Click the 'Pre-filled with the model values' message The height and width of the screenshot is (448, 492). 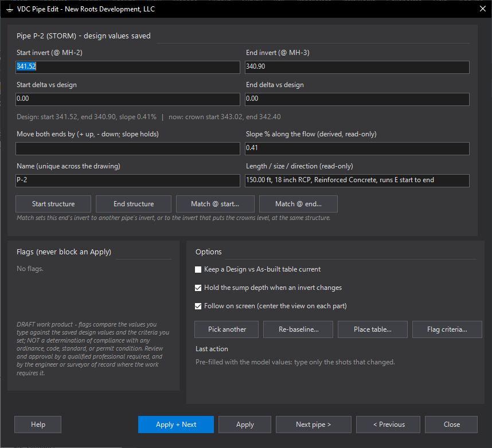(295, 362)
